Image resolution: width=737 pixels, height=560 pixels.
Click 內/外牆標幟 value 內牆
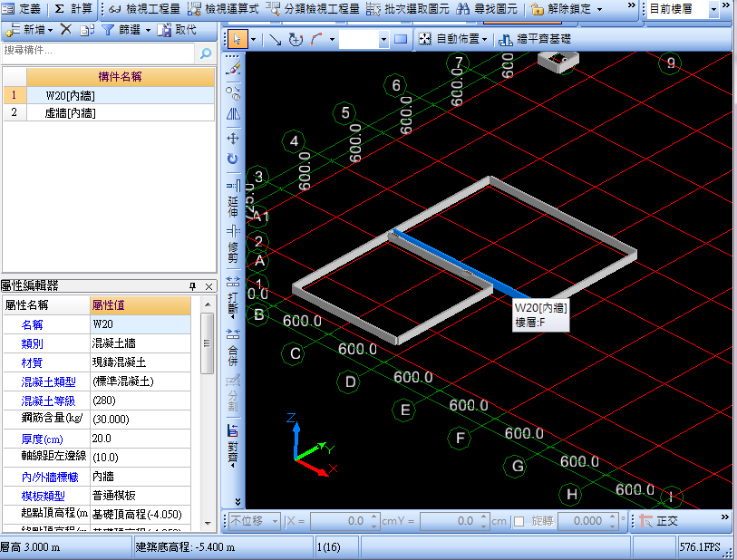[141, 477]
